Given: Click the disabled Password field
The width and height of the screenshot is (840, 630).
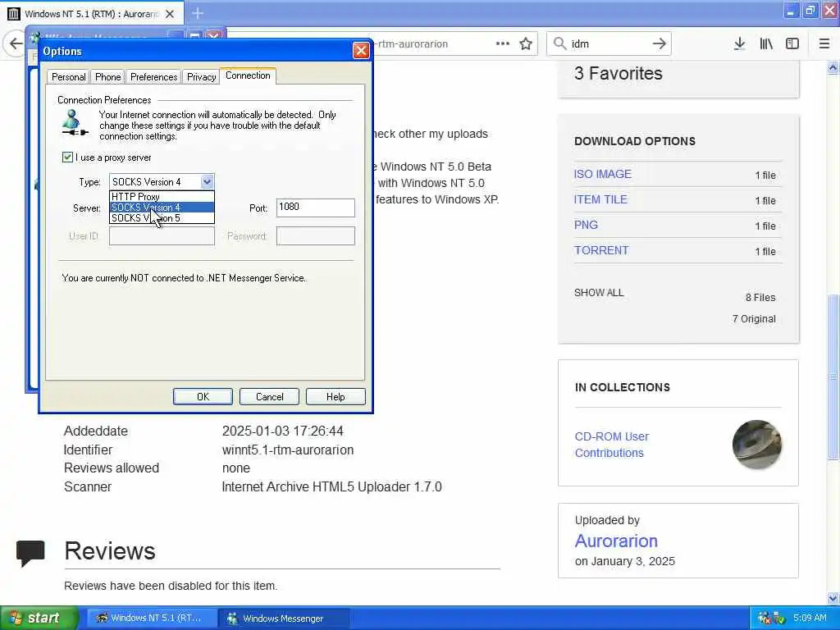Looking at the screenshot, I should coord(316,235).
